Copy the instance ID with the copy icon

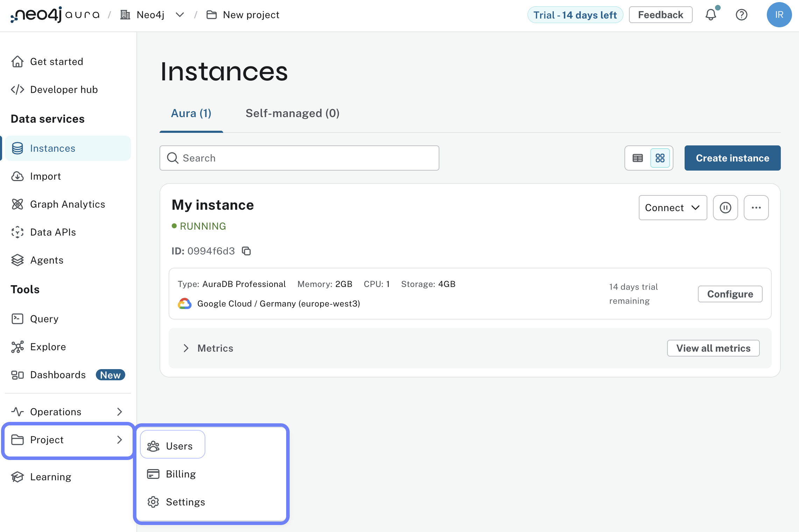point(246,251)
